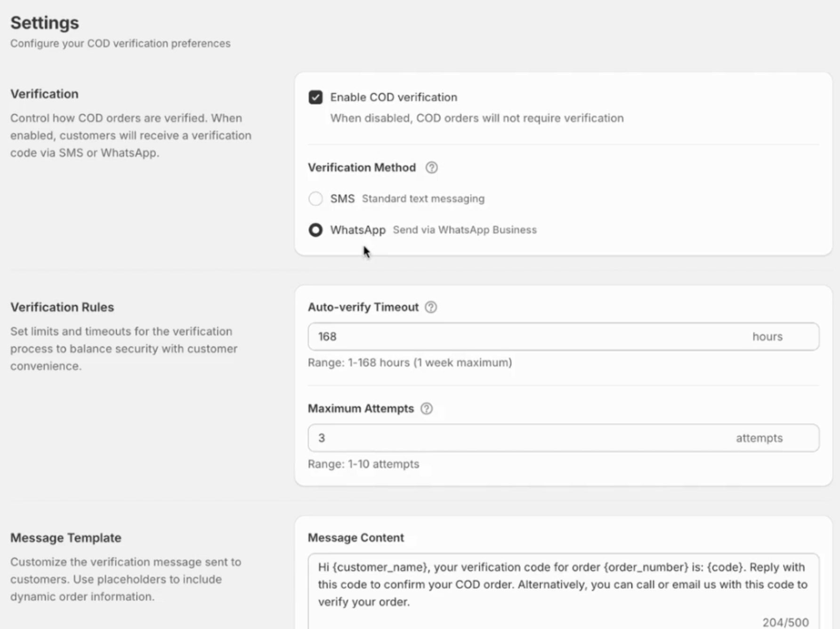This screenshot has height=629, width=840.
Task: Click the "hours" suffix in the timeout field
Action: point(767,337)
